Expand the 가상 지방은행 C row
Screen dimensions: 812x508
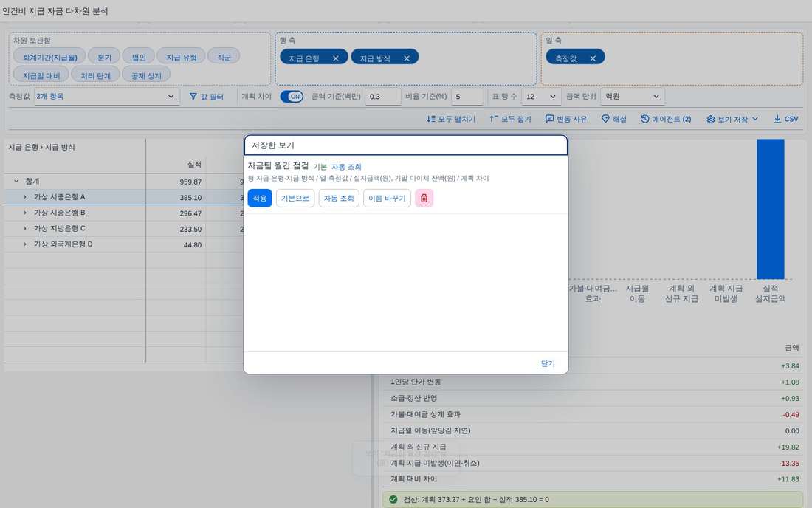(24, 228)
